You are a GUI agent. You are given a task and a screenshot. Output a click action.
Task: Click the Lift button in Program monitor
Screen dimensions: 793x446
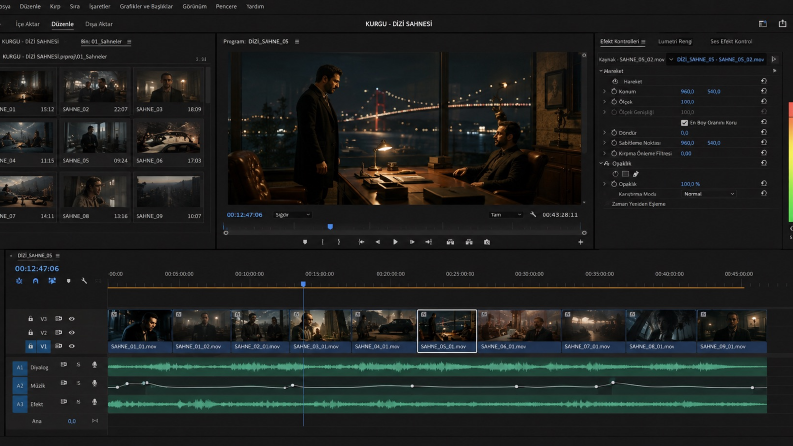(x=450, y=242)
